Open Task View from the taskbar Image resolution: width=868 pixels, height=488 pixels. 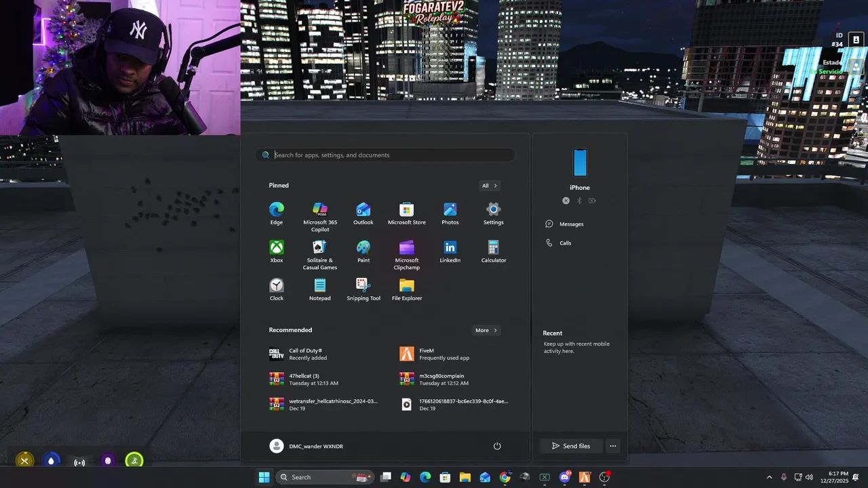click(x=386, y=477)
